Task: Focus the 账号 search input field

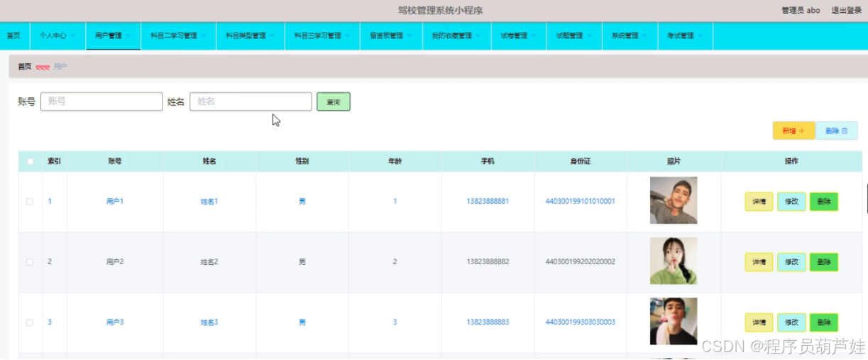Action: pos(101,102)
